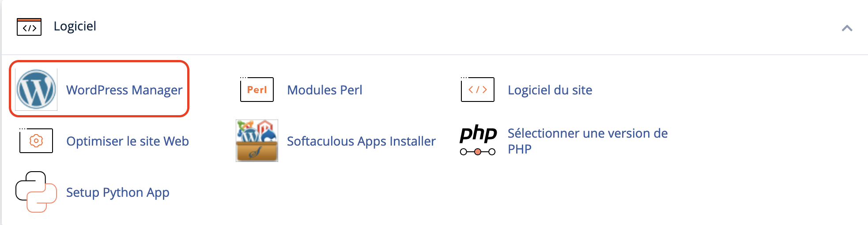Click the red highlight border around WordPress Manager

point(99,61)
